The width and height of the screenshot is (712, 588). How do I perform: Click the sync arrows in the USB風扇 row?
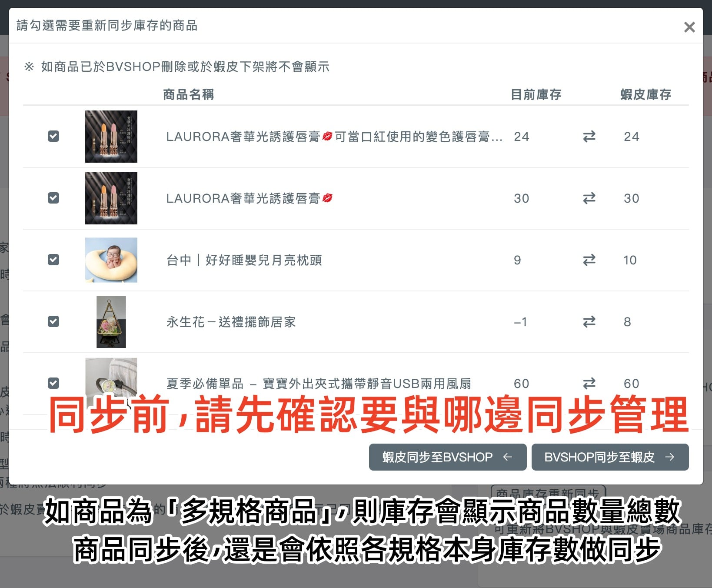pos(589,384)
